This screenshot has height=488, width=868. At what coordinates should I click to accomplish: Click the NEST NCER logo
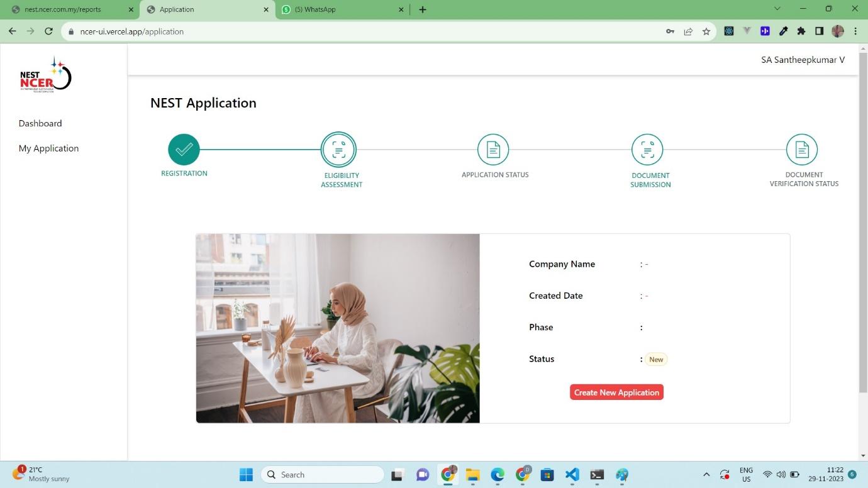pyautogui.click(x=46, y=75)
